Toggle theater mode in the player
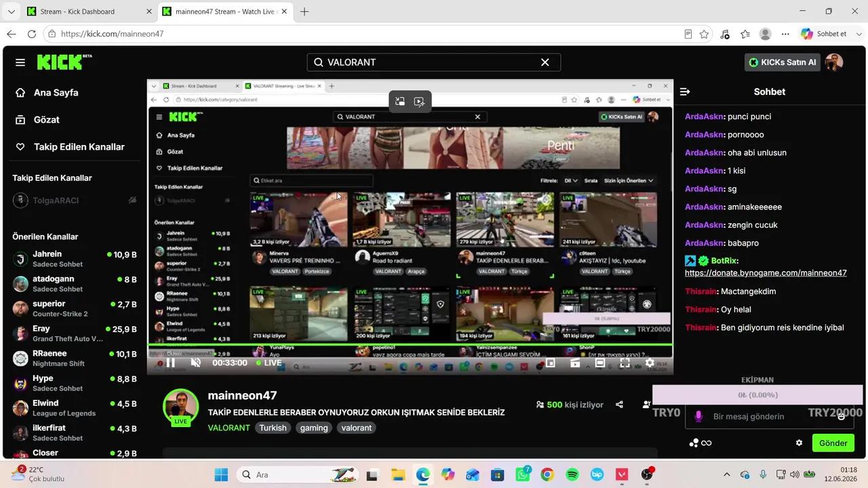868x488 pixels. 600,363
